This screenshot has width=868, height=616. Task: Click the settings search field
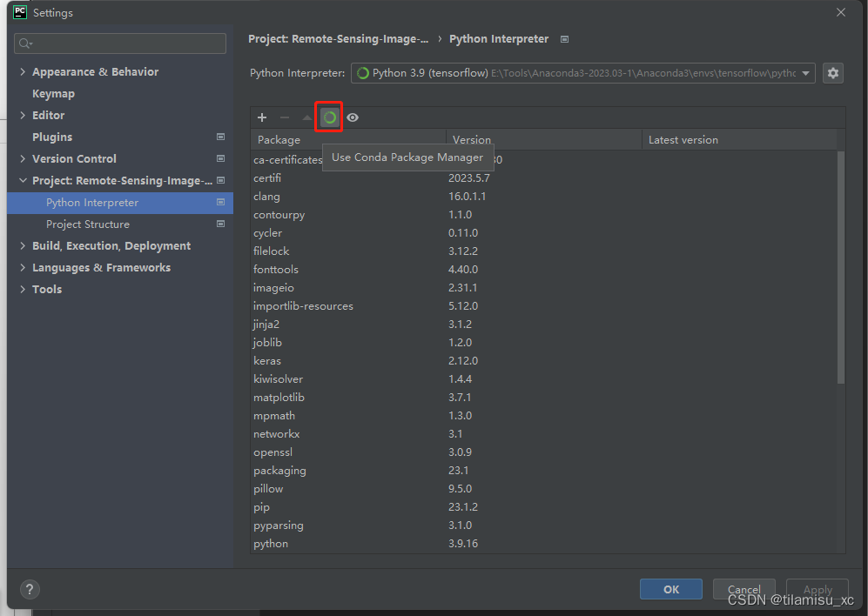click(x=120, y=44)
